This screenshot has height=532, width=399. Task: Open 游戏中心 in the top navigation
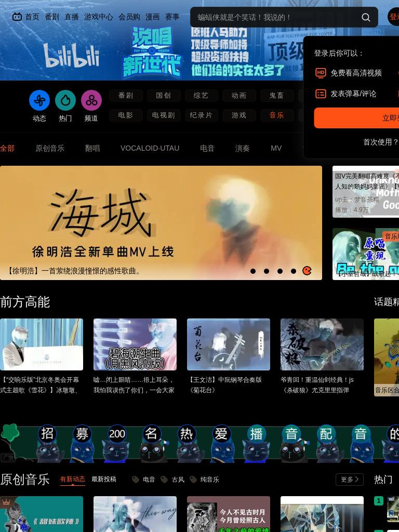point(98,17)
